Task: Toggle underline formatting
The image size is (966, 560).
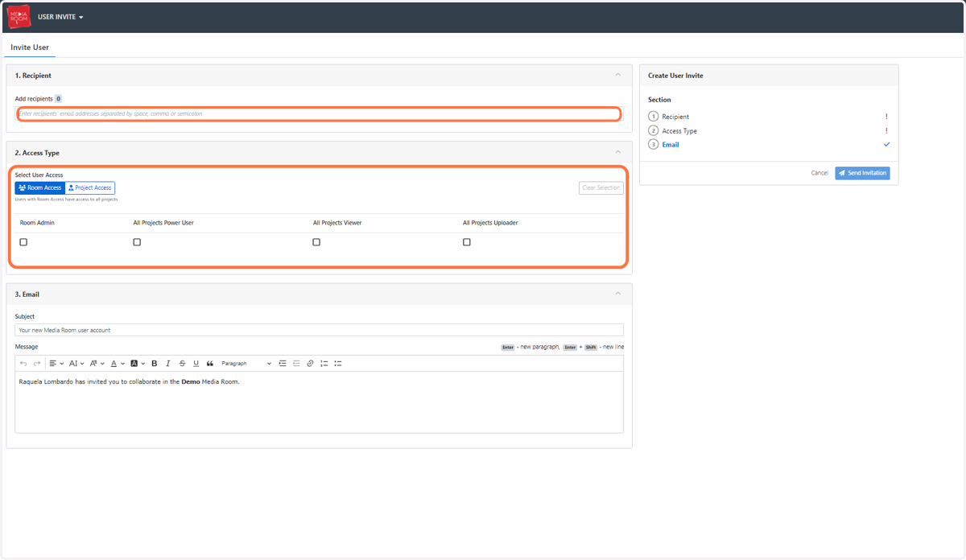Action: click(196, 364)
